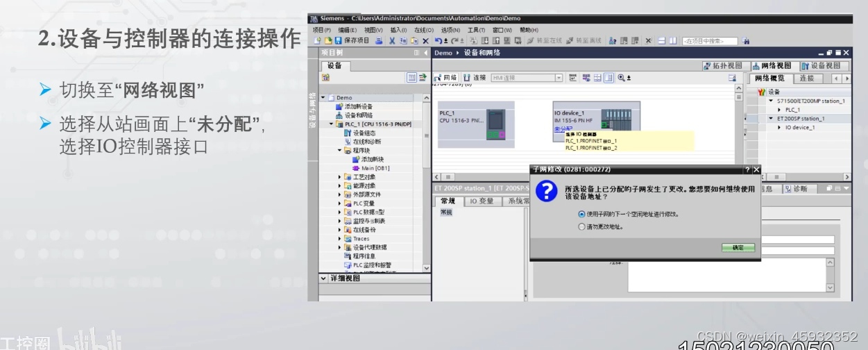
Task: Open the 工具(T) Tools menu
Action: 477,30
